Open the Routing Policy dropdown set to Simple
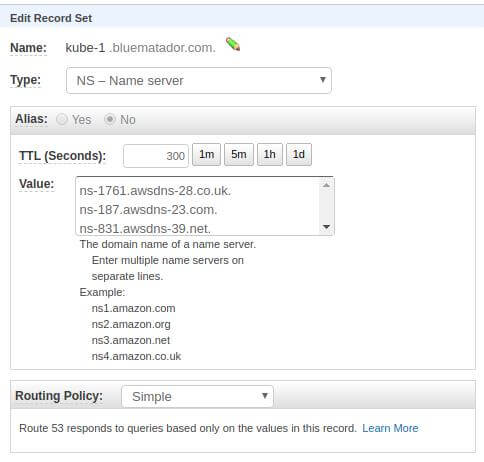 (197, 396)
